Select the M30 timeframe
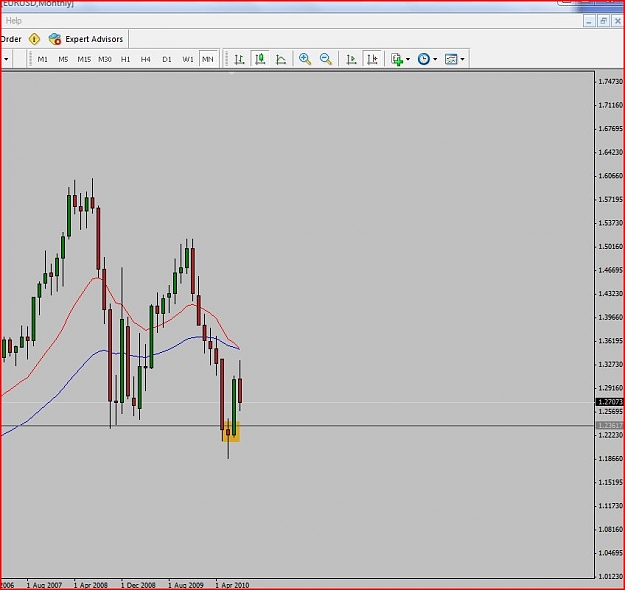Viewport: 625px width, 590px height. (105, 59)
